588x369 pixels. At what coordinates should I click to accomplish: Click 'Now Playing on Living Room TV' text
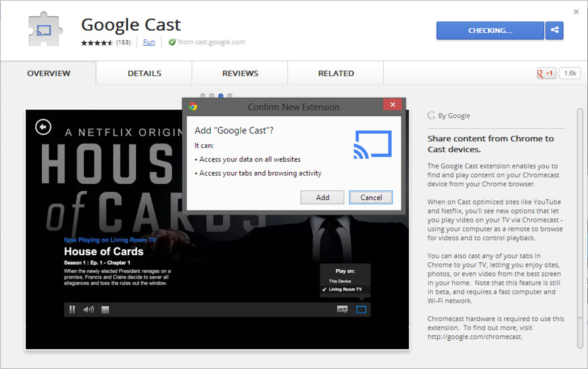click(110, 240)
